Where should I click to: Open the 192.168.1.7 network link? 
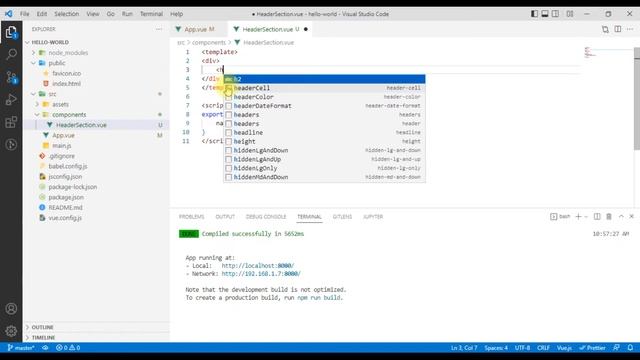click(x=261, y=274)
